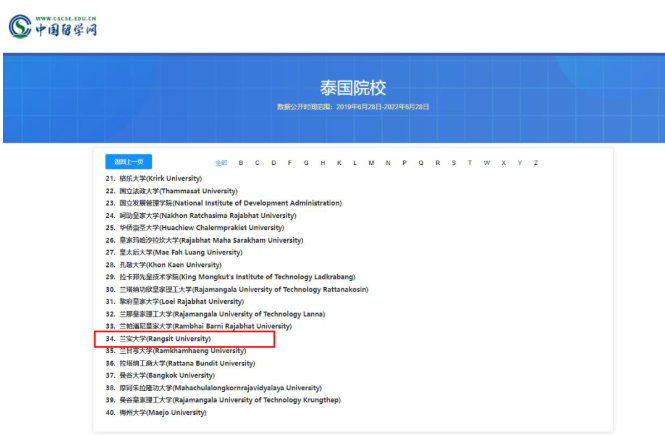This screenshot has width=665, height=435.
Task: Filter the school list by letter C
Action: 257,163
